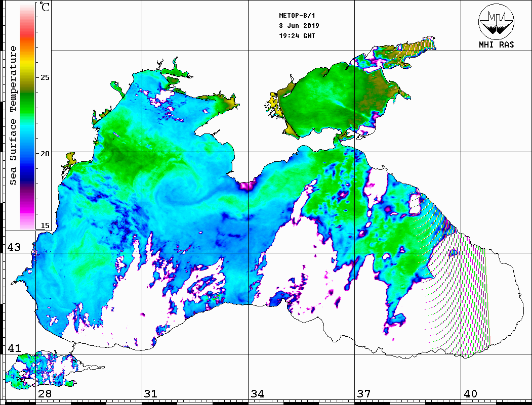Viewport: 532px width, 405px height.
Task: Click the °C unit label on legend
Action: [x=45, y=7]
